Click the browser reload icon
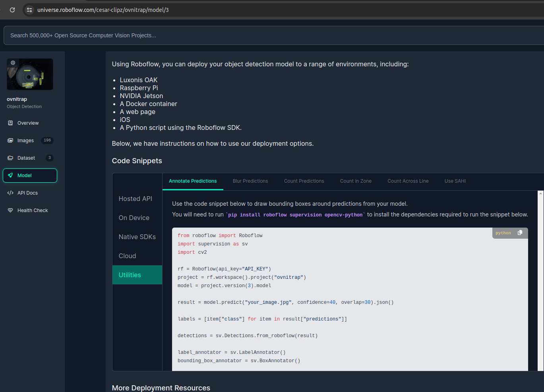Image resolution: width=544 pixels, height=392 pixels. coord(12,10)
